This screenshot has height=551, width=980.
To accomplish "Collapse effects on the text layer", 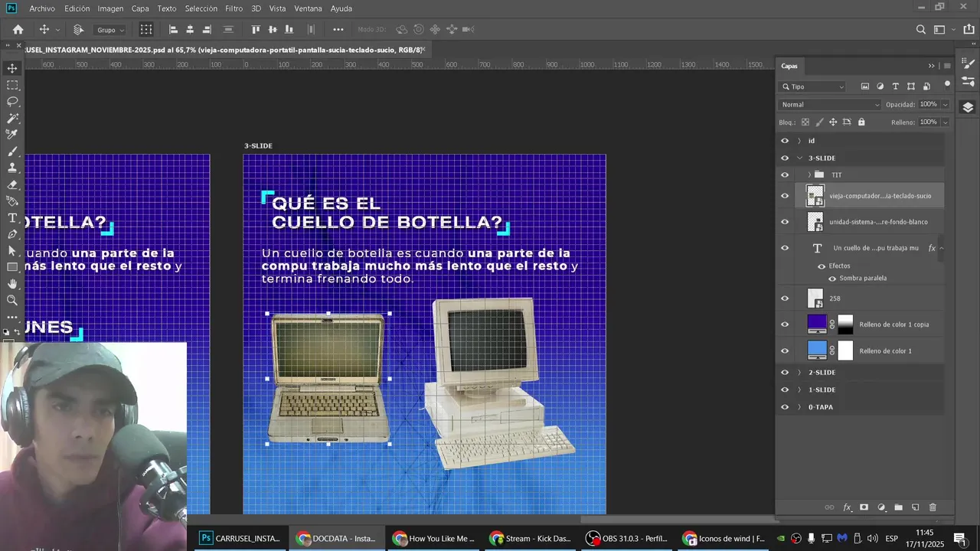I will point(942,248).
